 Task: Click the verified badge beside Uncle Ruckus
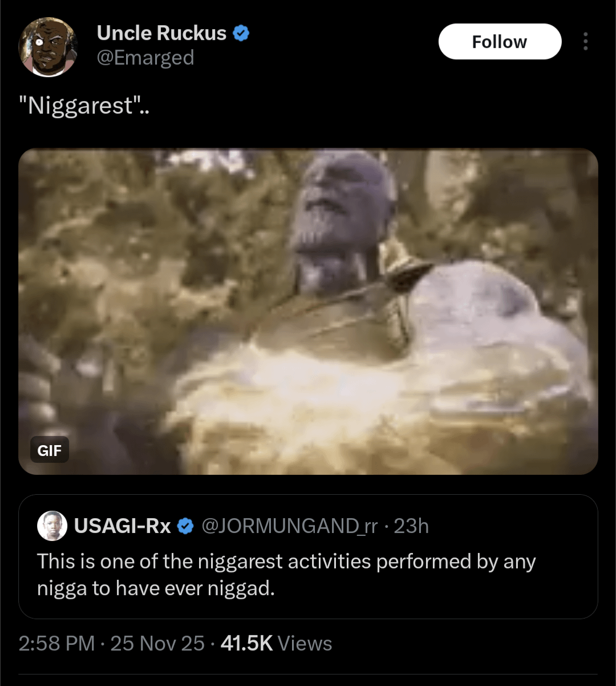[241, 33]
